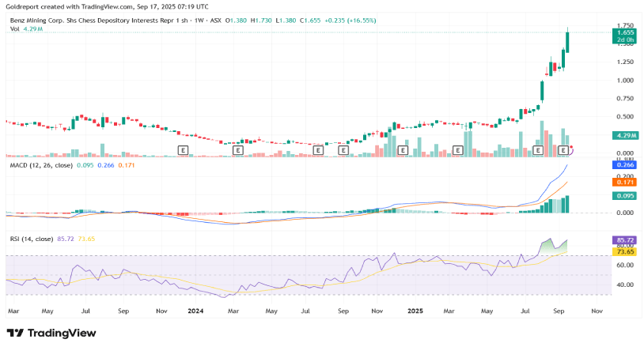Click the red circle marker beside last E
Viewport: 644px width, 343px height.
pyautogui.click(x=572, y=149)
